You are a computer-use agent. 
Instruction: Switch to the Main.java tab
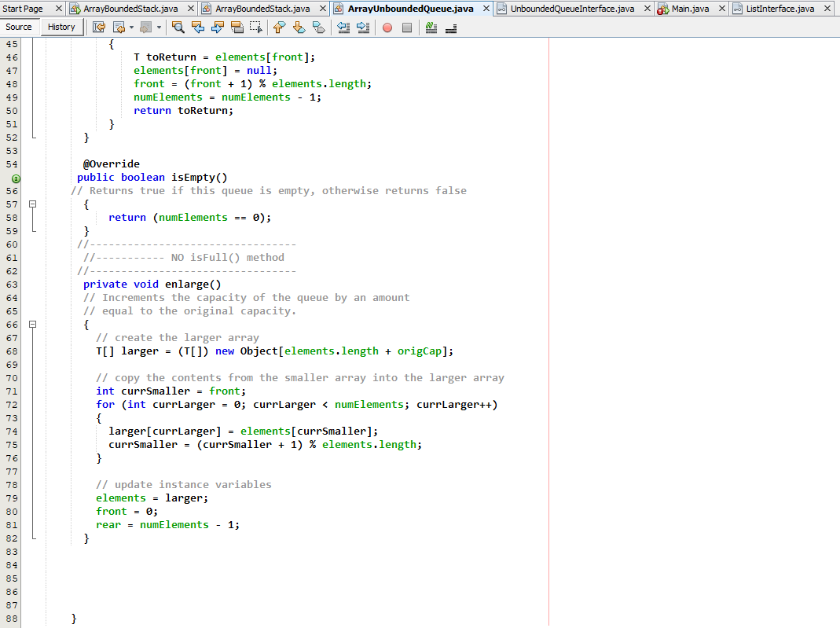coord(690,9)
